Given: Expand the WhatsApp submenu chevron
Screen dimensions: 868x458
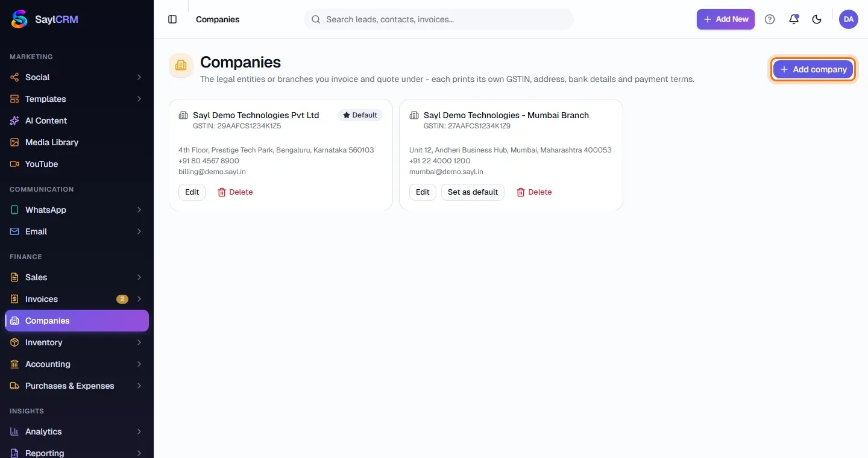Looking at the screenshot, I should pos(139,210).
